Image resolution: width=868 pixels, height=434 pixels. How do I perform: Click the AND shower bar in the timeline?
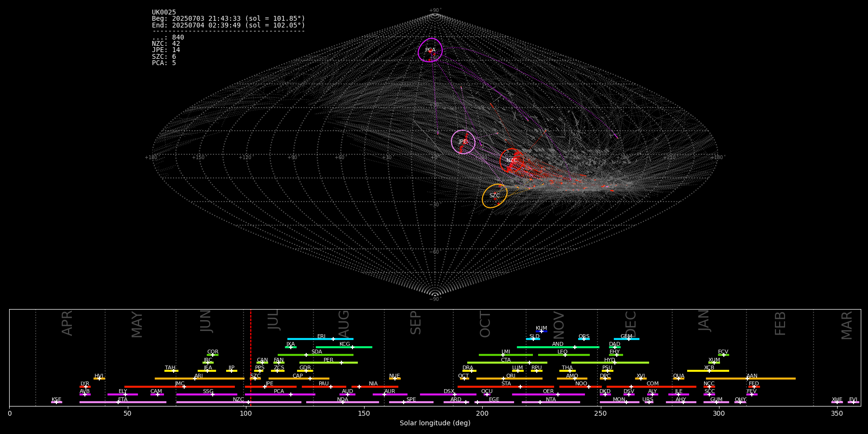(x=558, y=347)
